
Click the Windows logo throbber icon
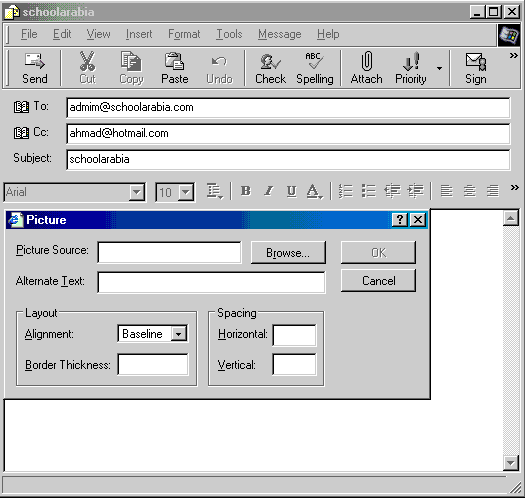[509, 35]
